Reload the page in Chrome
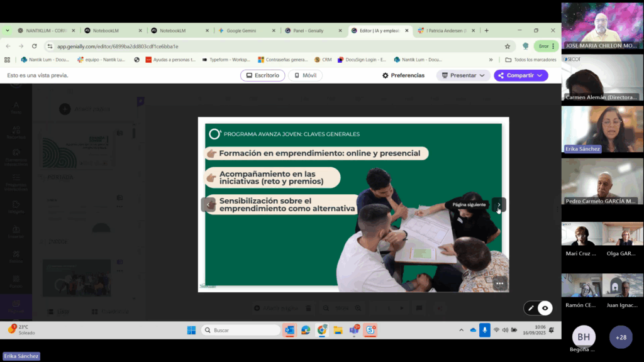This screenshot has height=362, width=644. coord(34,46)
